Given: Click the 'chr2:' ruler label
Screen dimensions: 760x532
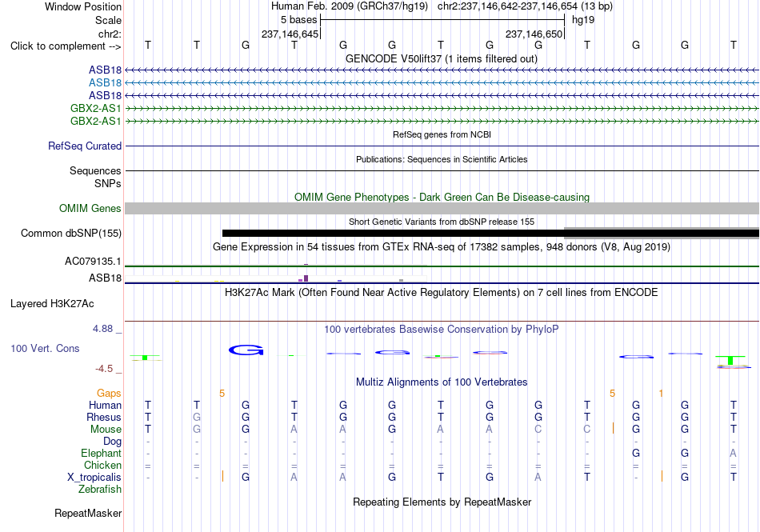Looking at the screenshot, I should click(110, 34).
